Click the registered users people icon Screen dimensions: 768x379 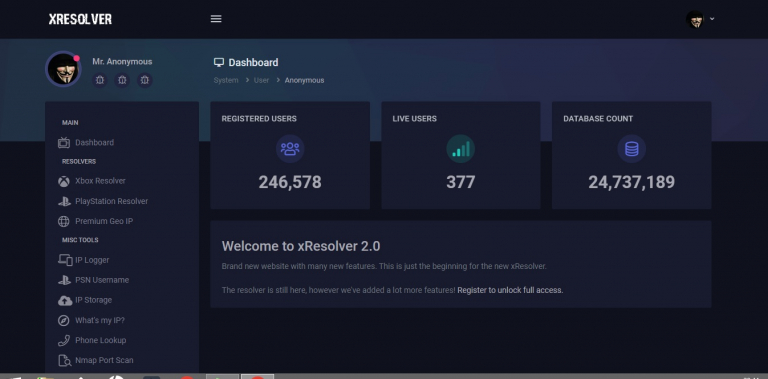[x=290, y=149]
